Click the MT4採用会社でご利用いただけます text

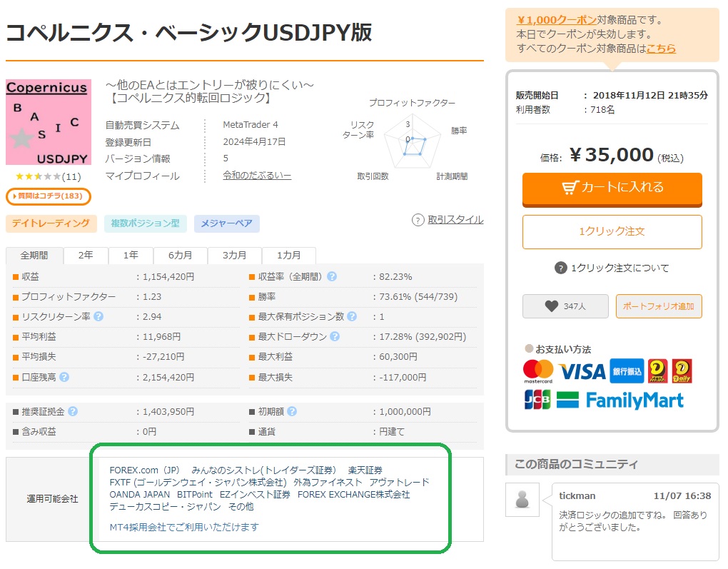pyautogui.click(x=184, y=527)
